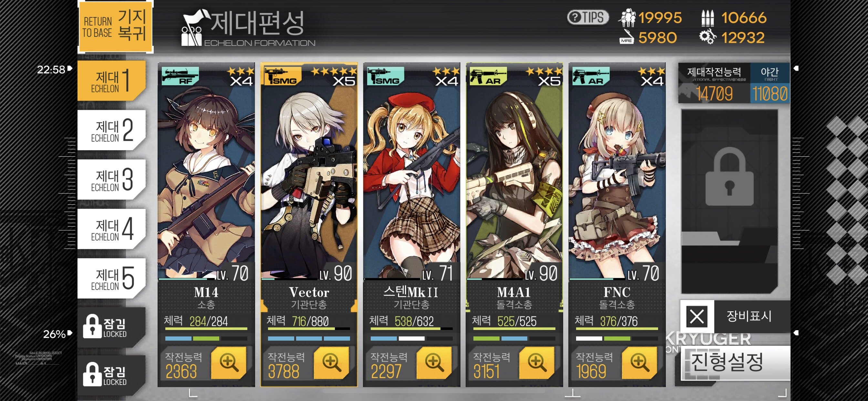The width and height of the screenshot is (868, 401).
Task: Click magnifier icon under 스텐MkII card
Action: tap(434, 363)
